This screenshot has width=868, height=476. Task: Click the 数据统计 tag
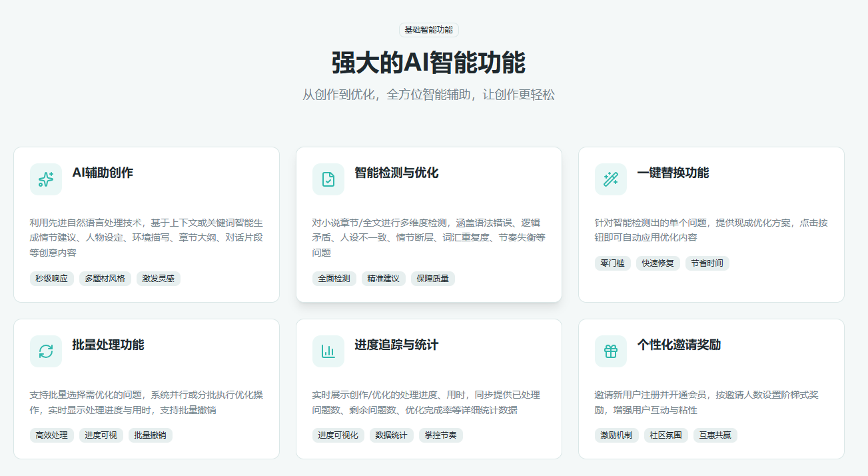click(x=392, y=435)
